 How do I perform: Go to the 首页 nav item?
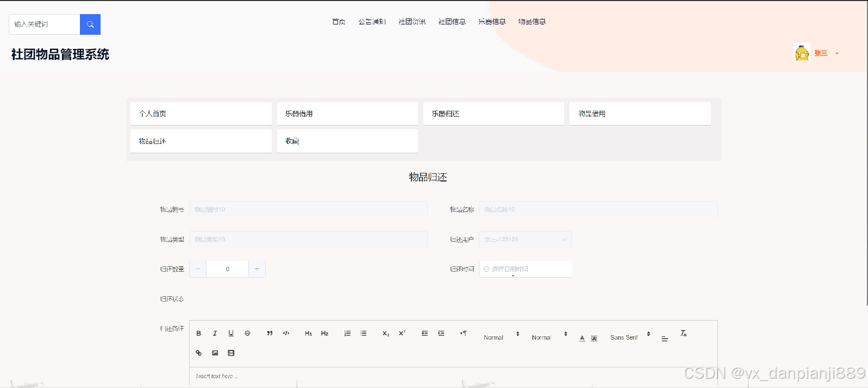(339, 22)
